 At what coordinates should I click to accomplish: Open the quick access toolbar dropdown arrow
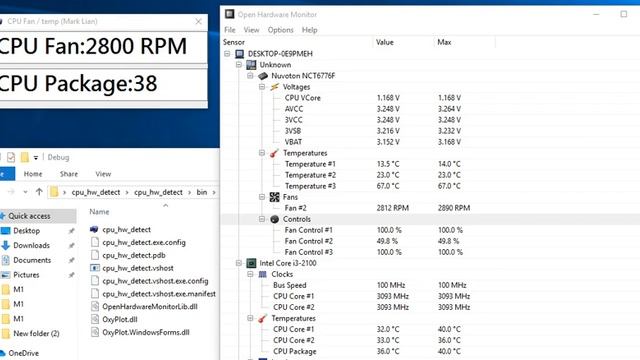pos(36,158)
